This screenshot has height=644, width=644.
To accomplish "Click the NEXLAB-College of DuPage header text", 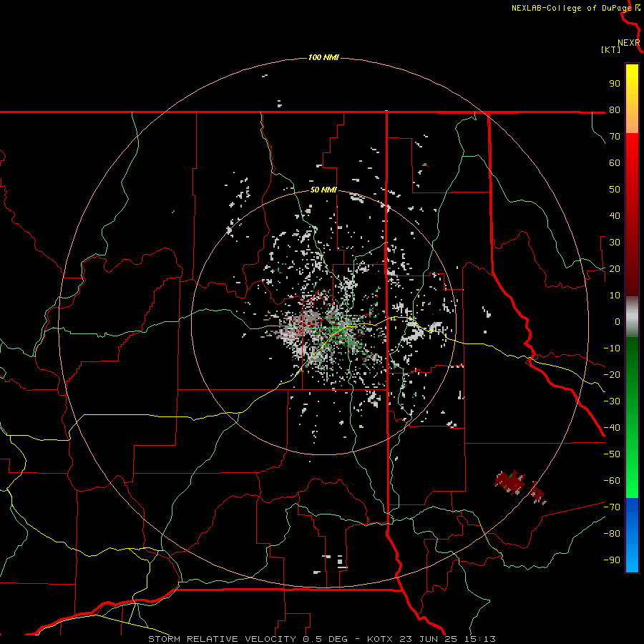I will coord(571,8).
